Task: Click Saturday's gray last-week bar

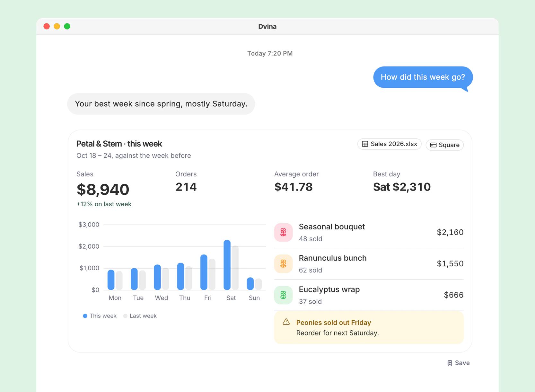Action: pyautogui.click(x=235, y=268)
